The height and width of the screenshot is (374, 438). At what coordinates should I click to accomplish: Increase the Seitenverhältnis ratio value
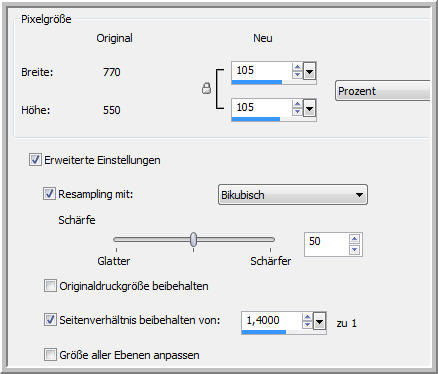307,317
